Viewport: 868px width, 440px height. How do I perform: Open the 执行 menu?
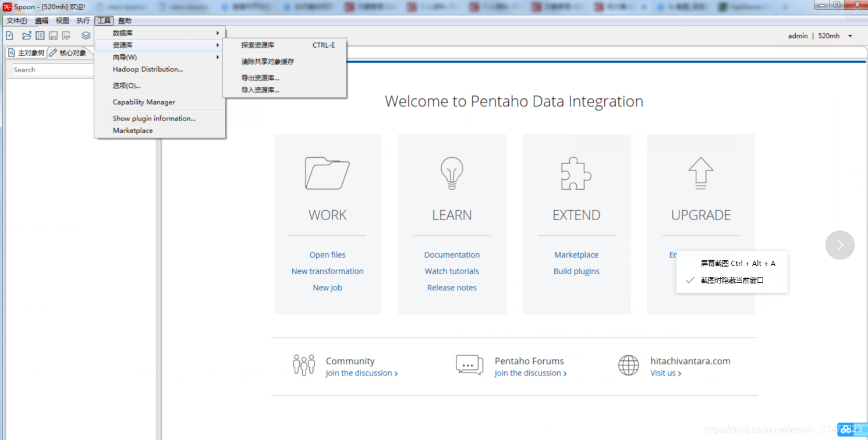[x=83, y=20]
